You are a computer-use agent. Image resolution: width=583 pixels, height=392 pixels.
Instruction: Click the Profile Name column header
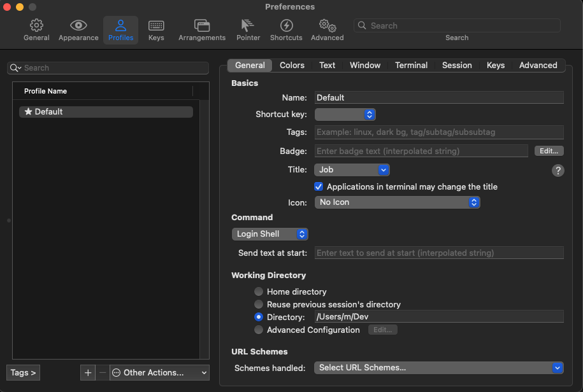coord(103,91)
